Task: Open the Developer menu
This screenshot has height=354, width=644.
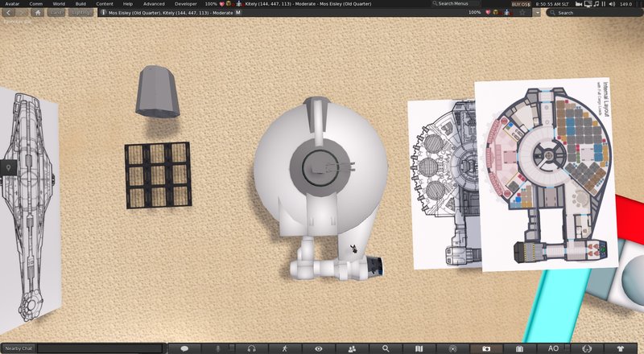Action: tap(186, 4)
